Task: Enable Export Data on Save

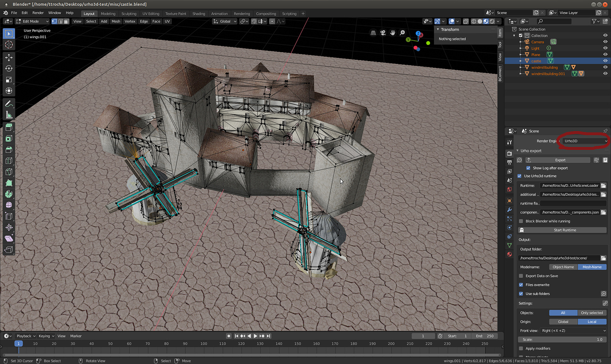Action: point(521,276)
